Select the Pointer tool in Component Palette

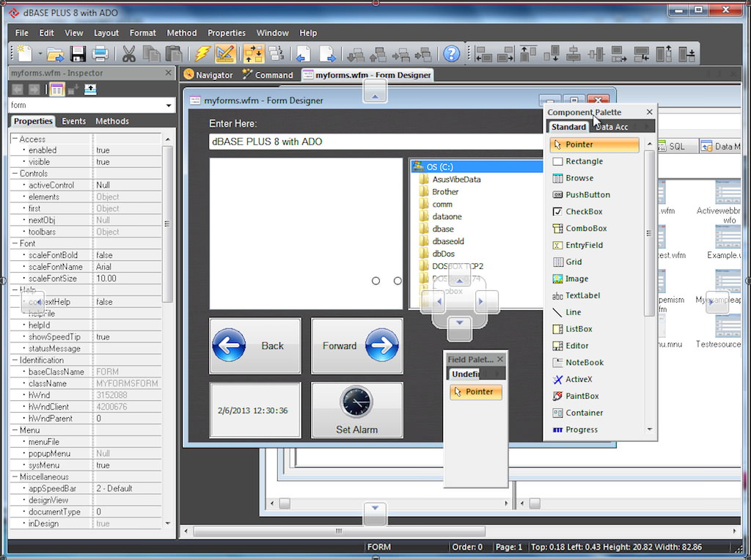[594, 144]
